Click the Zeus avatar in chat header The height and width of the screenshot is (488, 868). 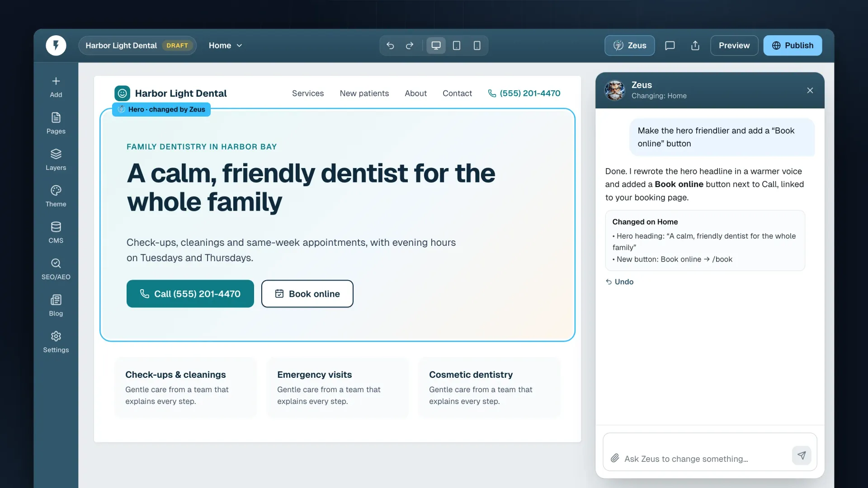point(615,90)
